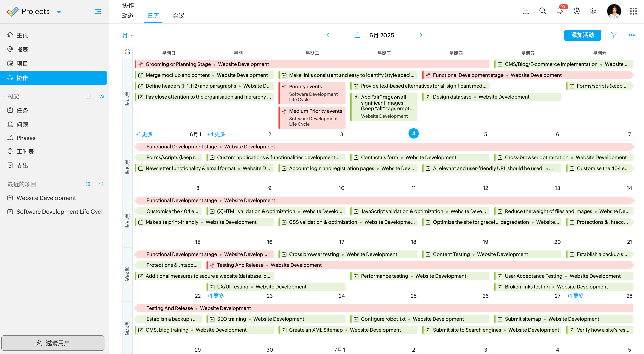
Task: Click the quick add plus icon
Action: coord(526,11)
